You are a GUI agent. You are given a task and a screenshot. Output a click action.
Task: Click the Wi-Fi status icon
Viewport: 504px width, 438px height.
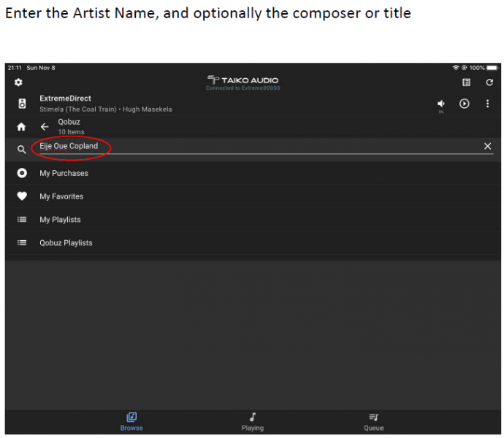456,68
